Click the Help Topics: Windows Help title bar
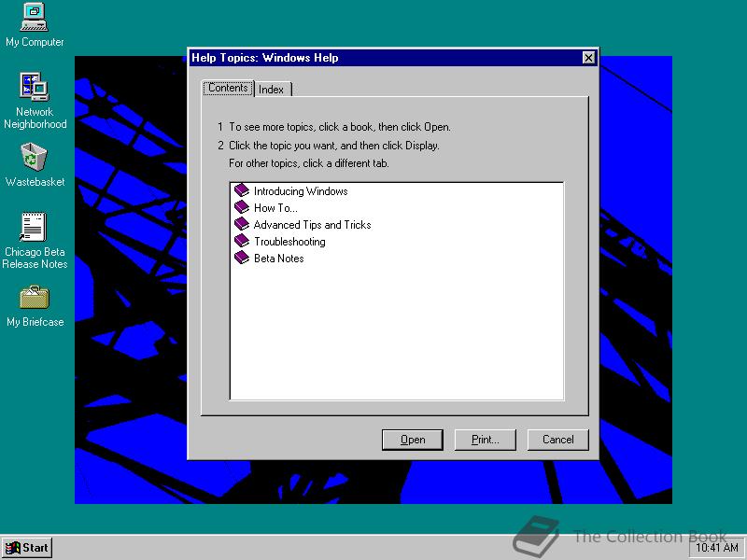This screenshot has width=747, height=560. (x=393, y=58)
